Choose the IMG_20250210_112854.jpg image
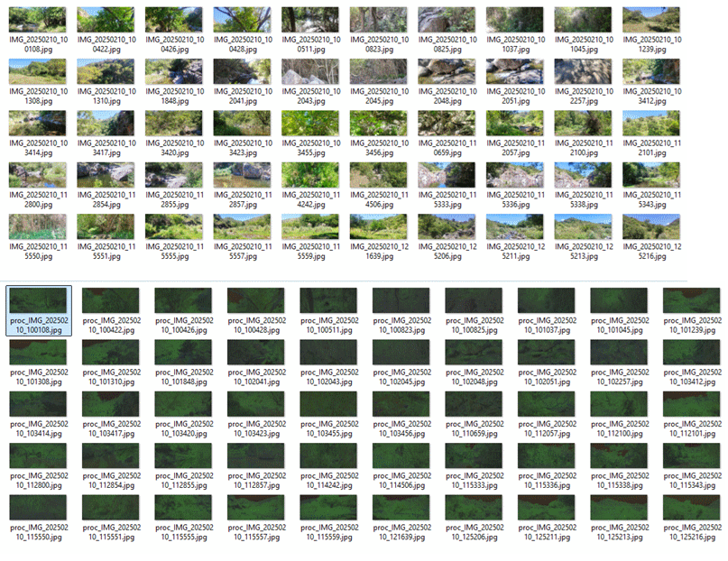728x561 pixels. 105,175
